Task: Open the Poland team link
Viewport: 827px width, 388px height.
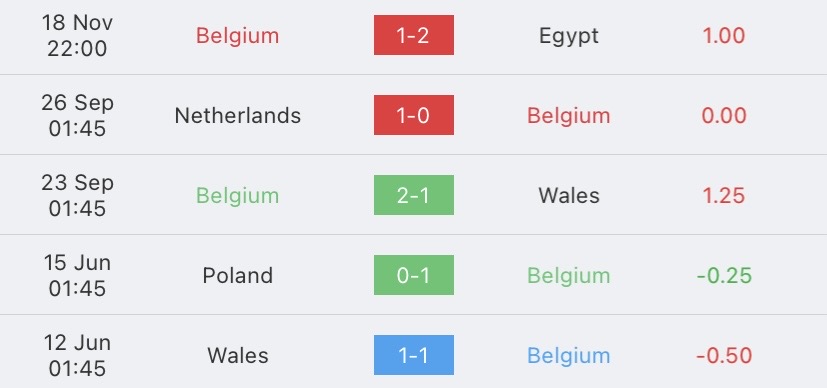Action: [237, 276]
